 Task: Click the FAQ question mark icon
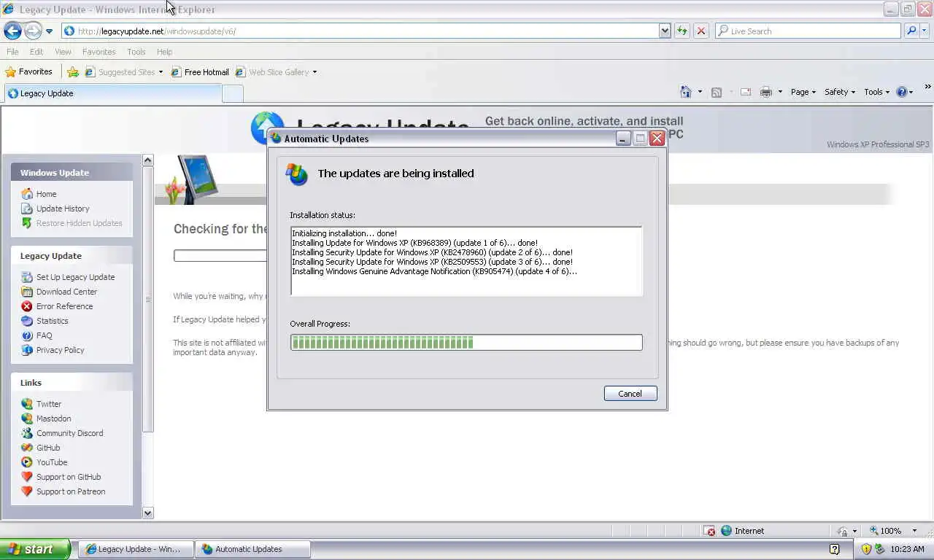click(x=27, y=335)
